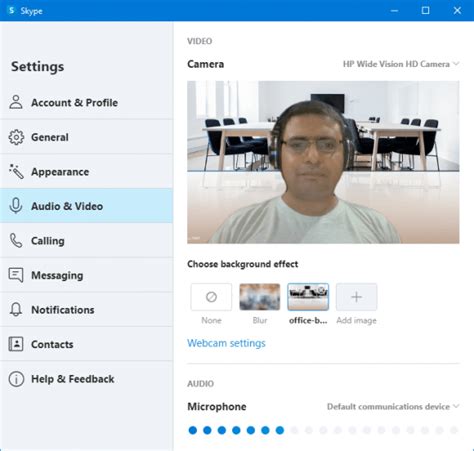
Task: Click the camera video preview
Action: 323,162
